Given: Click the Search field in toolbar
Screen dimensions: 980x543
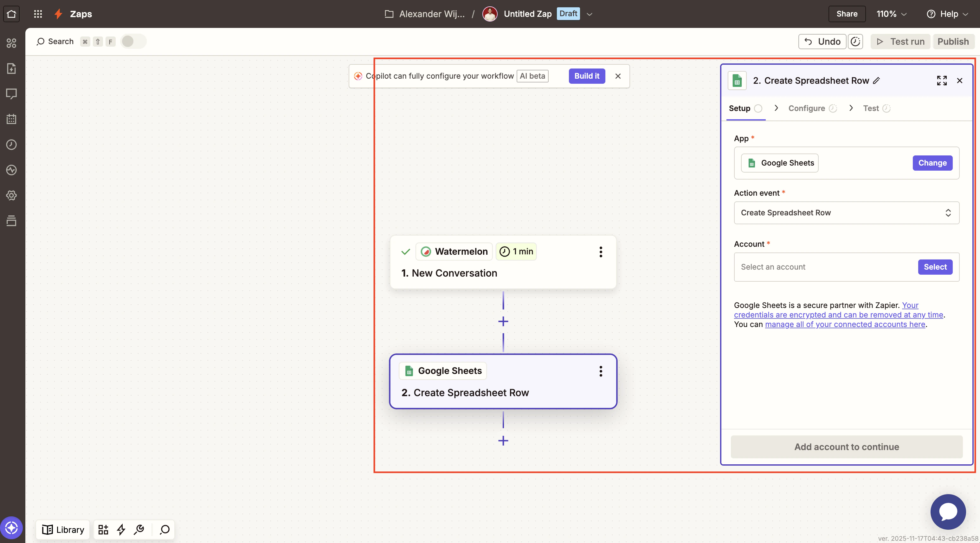Looking at the screenshot, I should [55, 42].
